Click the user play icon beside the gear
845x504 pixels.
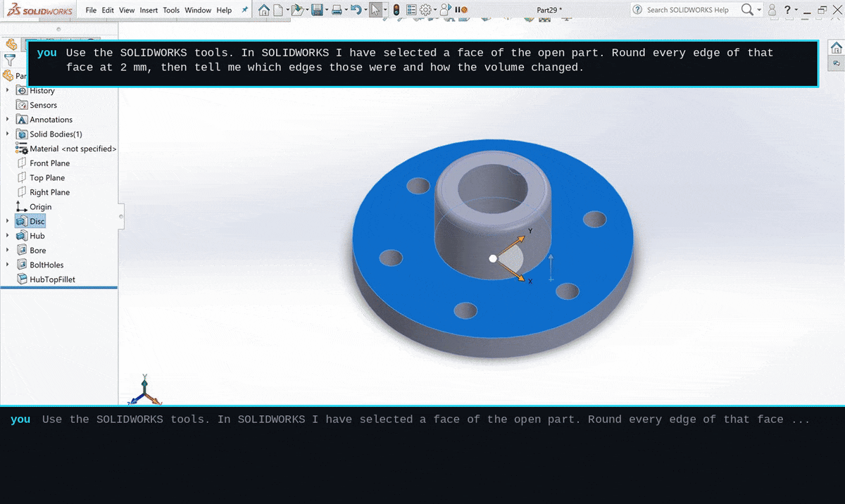[x=446, y=10]
